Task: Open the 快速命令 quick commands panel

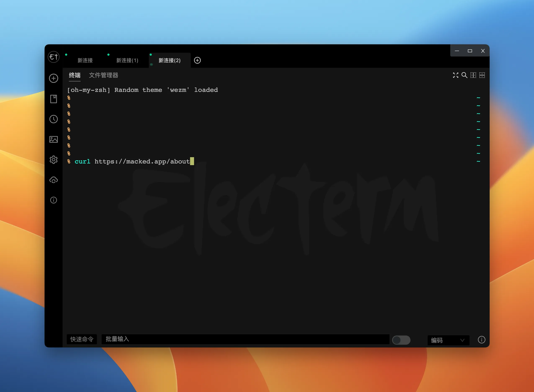Action: (82, 339)
